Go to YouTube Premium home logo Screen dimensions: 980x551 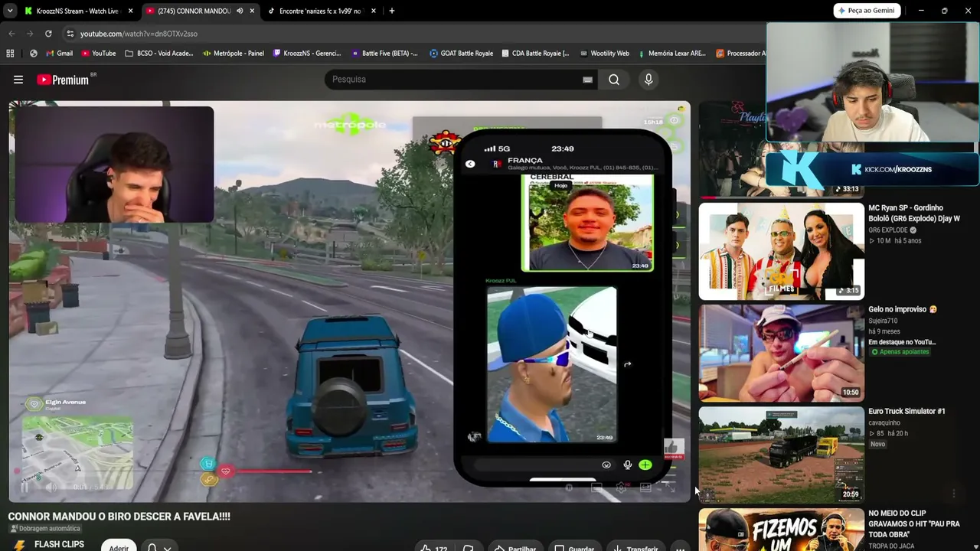(x=63, y=80)
